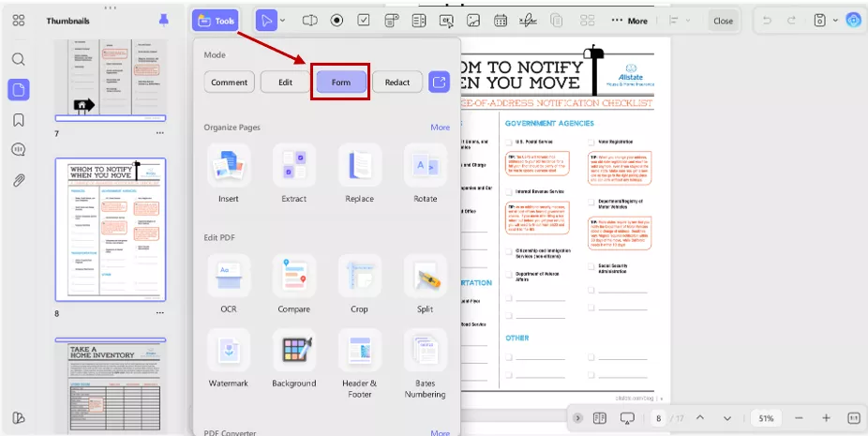Viewport: 868px width, 436px height.
Task: Click the save document icon
Action: 820,21
